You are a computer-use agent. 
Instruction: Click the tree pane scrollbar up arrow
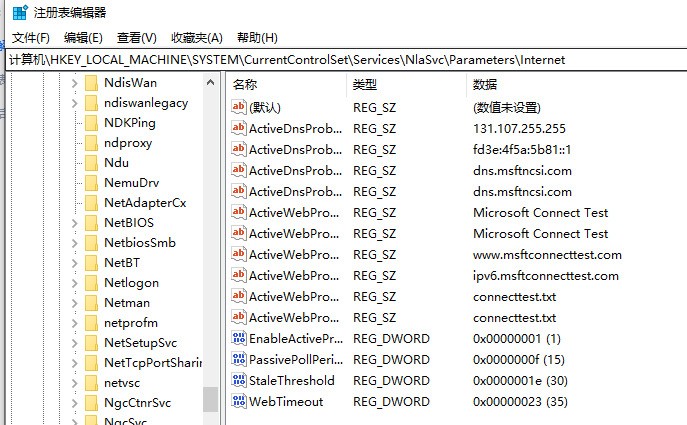(210, 82)
